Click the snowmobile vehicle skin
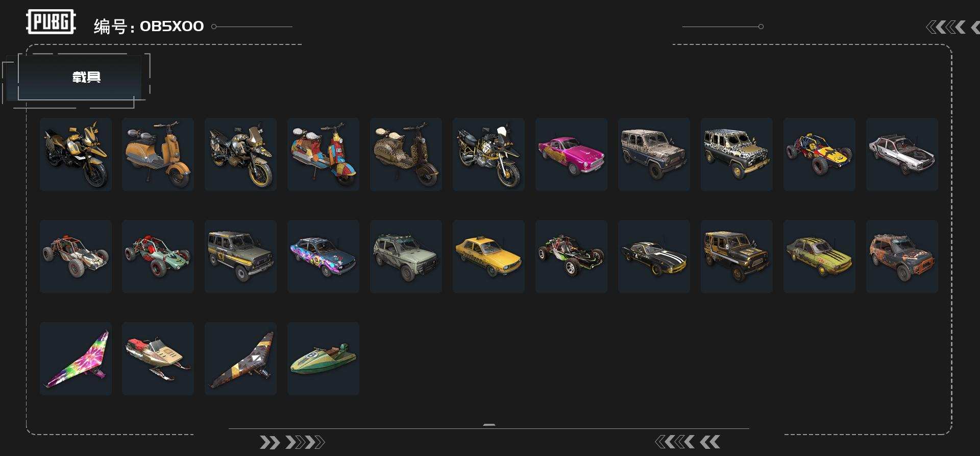Viewport: 980px width, 456px height. click(158, 358)
